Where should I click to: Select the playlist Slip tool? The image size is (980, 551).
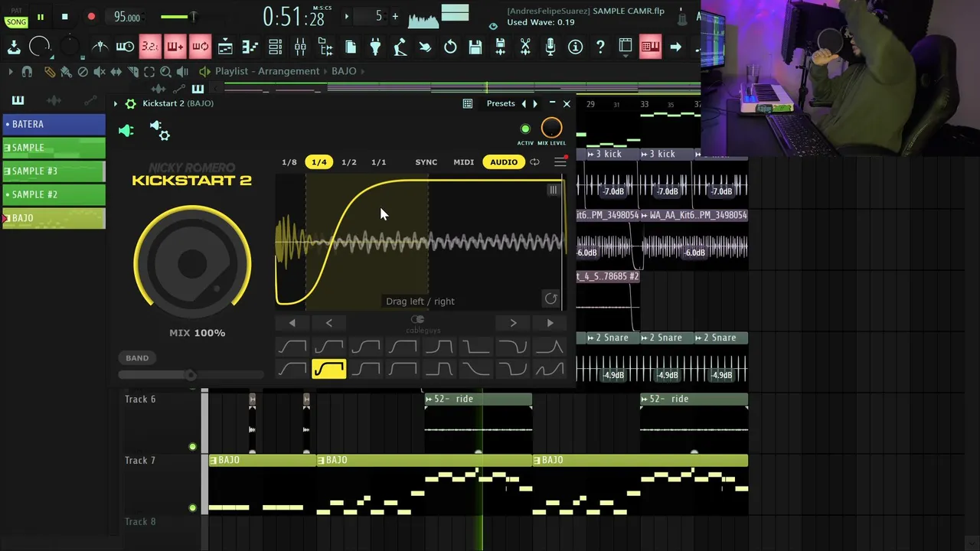click(116, 71)
